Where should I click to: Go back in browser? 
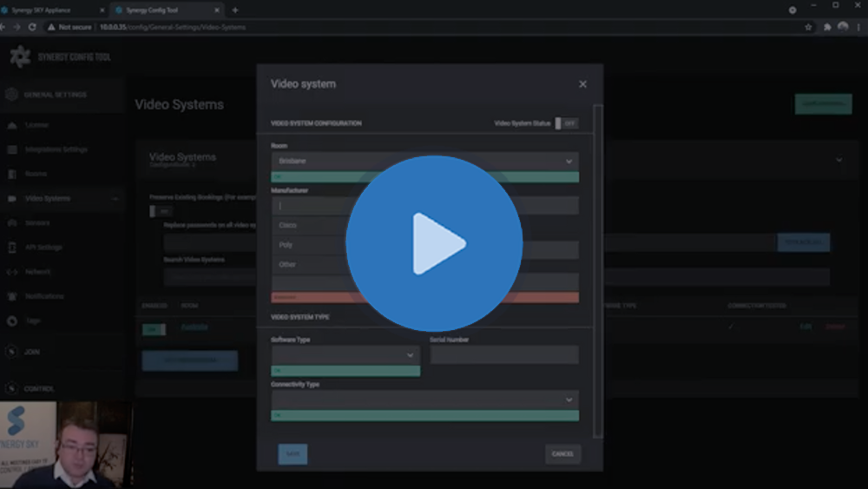point(3,27)
